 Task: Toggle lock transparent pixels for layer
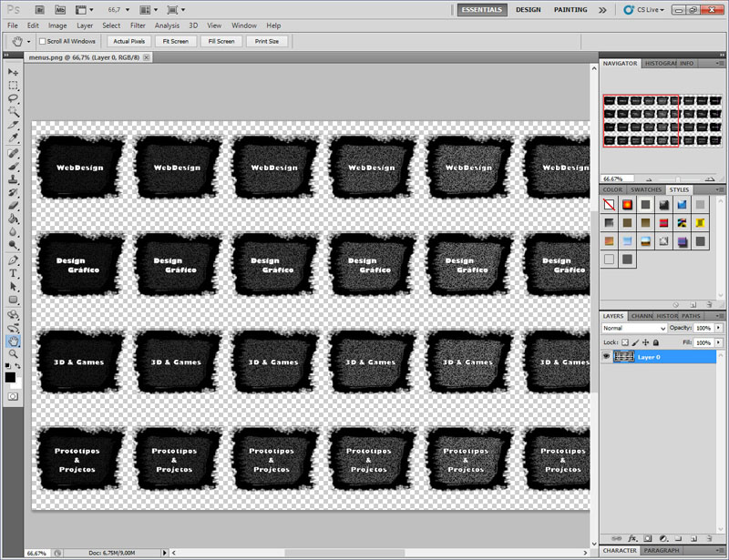click(625, 342)
